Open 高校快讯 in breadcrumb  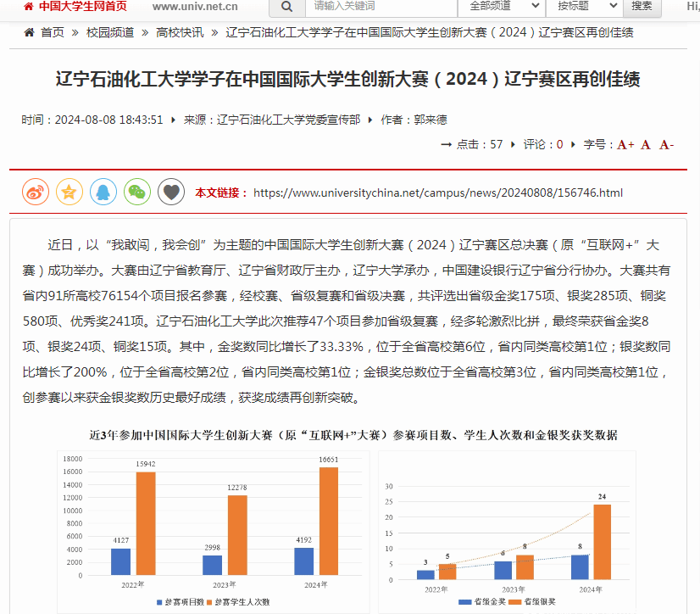pyautogui.click(x=180, y=32)
